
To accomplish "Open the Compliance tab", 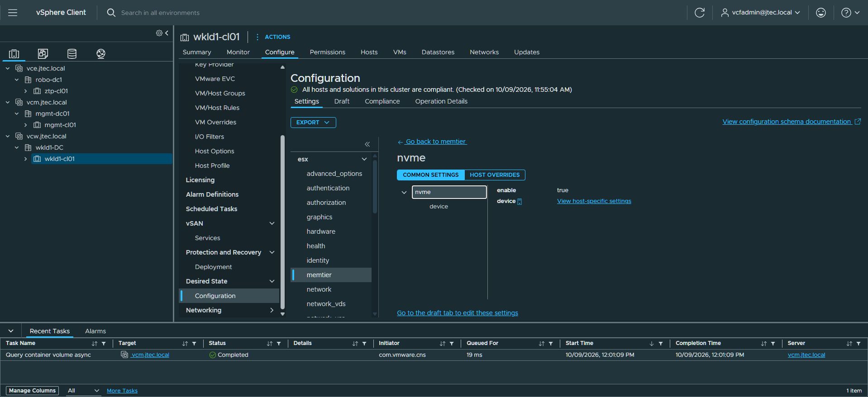I will click(382, 101).
